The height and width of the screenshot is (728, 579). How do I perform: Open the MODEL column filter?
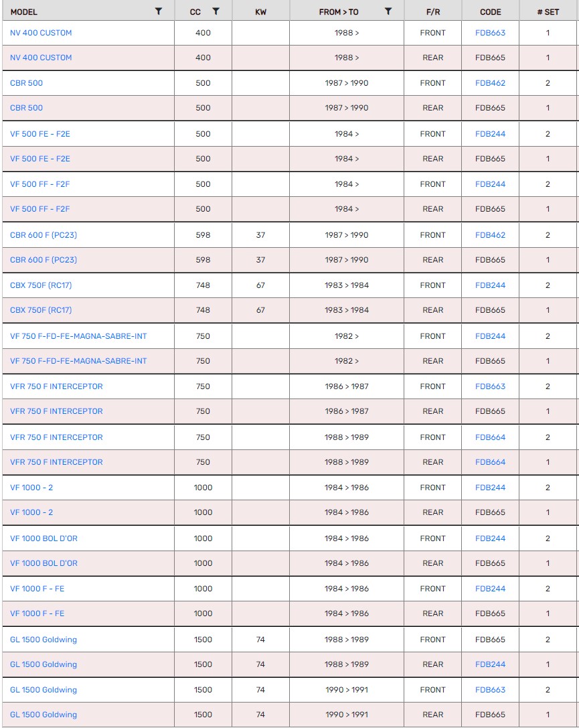pos(159,11)
